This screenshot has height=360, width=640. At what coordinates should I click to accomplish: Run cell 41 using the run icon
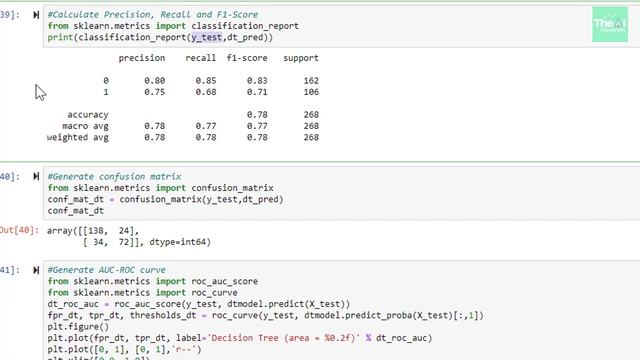[x=36, y=270]
